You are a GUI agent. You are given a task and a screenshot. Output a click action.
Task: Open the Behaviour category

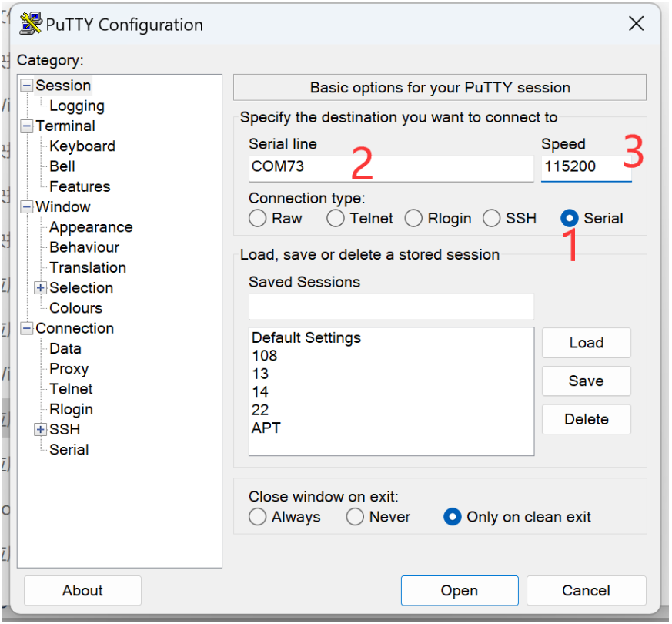click(x=84, y=247)
